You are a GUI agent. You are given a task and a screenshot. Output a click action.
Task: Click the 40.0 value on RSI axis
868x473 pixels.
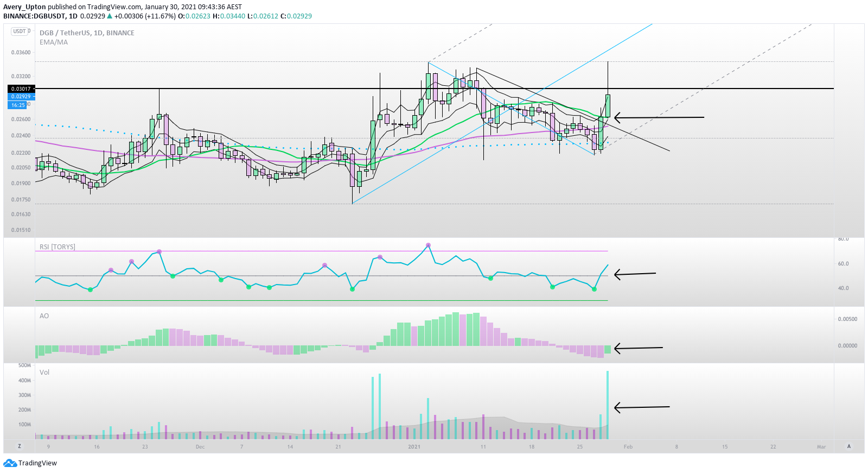pyautogui.click(x=843, y=288)
